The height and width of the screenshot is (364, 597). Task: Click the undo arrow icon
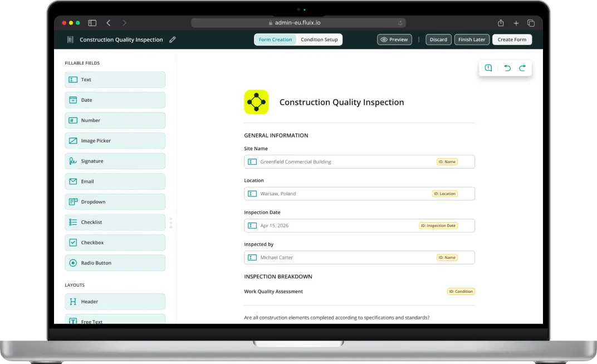click(507, 68)
